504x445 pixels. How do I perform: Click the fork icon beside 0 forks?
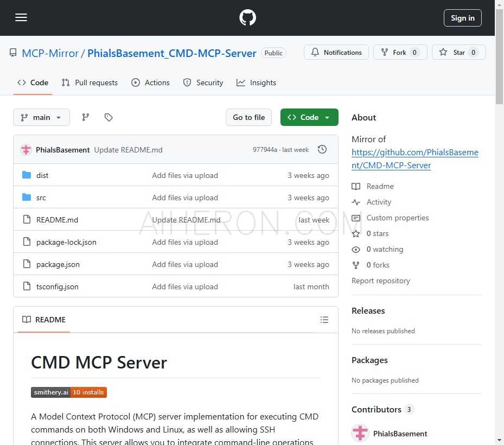(356, 265)
